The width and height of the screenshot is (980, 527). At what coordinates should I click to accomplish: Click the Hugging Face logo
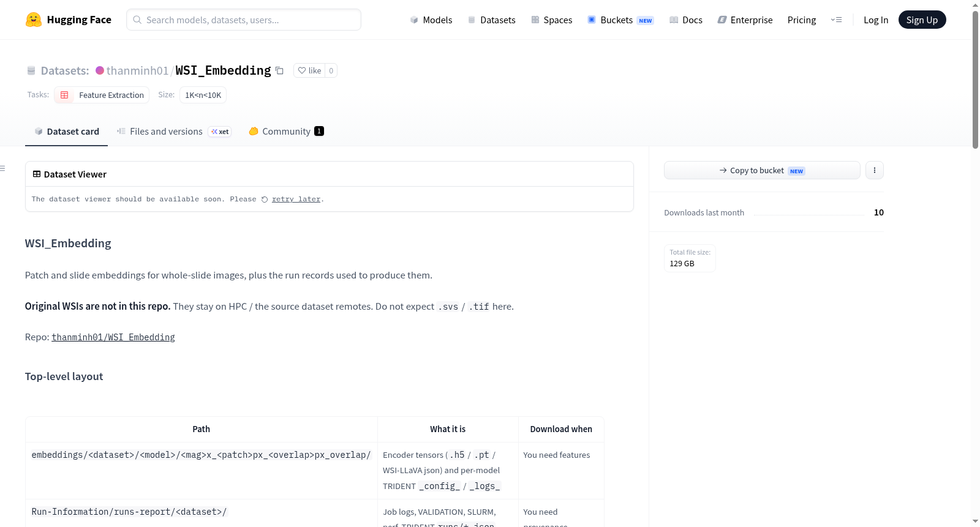pos(68,20)
